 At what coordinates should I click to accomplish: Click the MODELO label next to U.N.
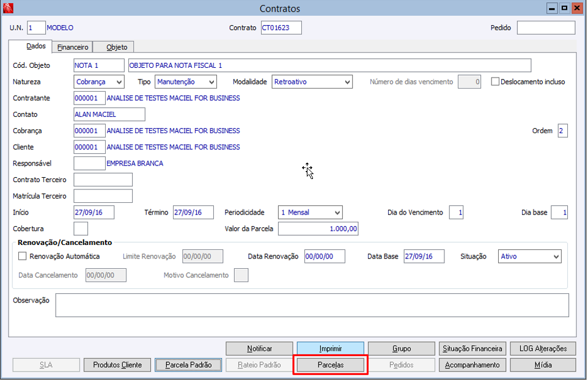click(x=60, y=27)
